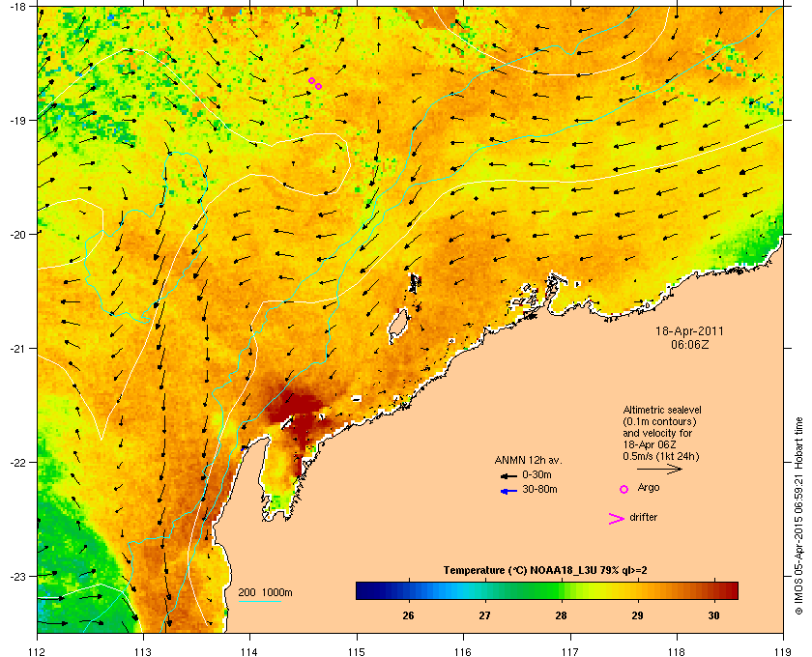Click the 'Argo' legend label
Screen dimensions: 812x657
(x=649, y=488)
